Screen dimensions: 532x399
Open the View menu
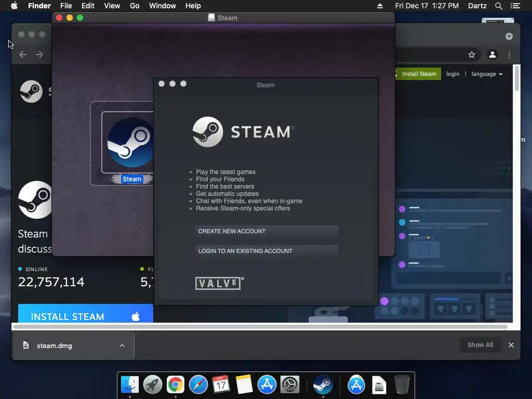112,6
